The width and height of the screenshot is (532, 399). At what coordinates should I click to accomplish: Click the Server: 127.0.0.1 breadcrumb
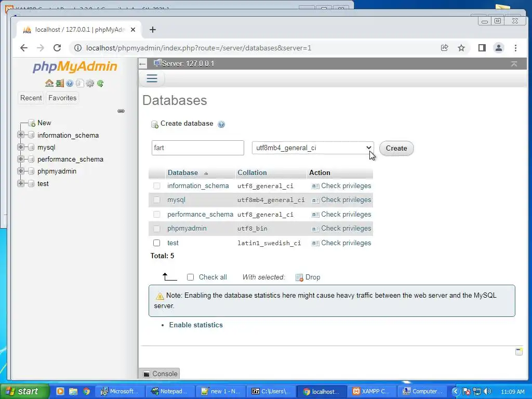coord(188,64)
